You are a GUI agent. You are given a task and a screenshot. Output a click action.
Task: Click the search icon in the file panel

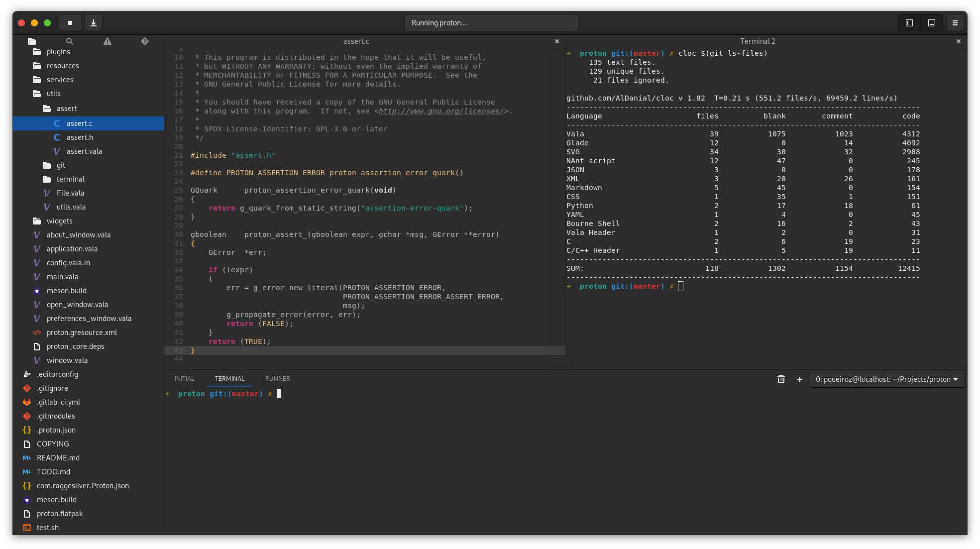pos(69,42)
